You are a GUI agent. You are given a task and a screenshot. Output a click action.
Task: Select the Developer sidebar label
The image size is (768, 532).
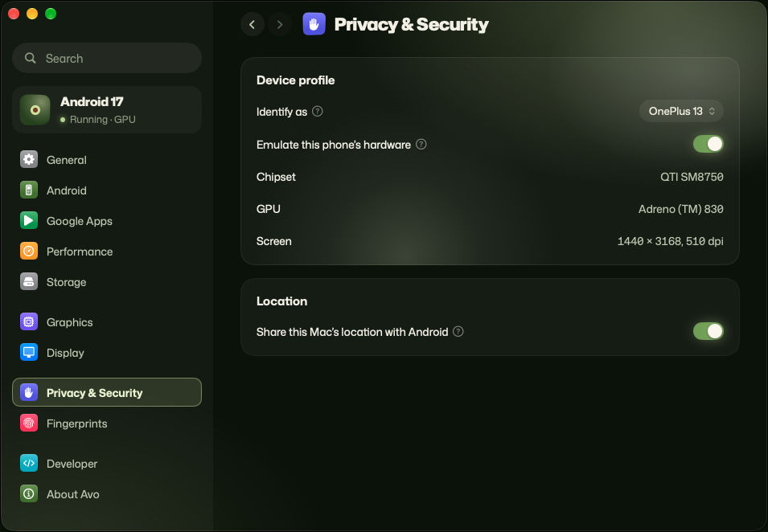click(72, 464)
